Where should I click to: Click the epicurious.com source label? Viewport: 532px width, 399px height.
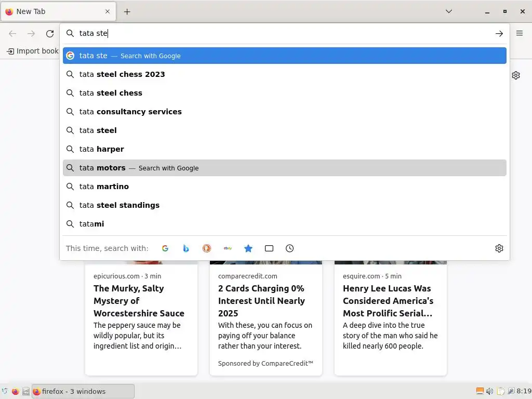116,276
